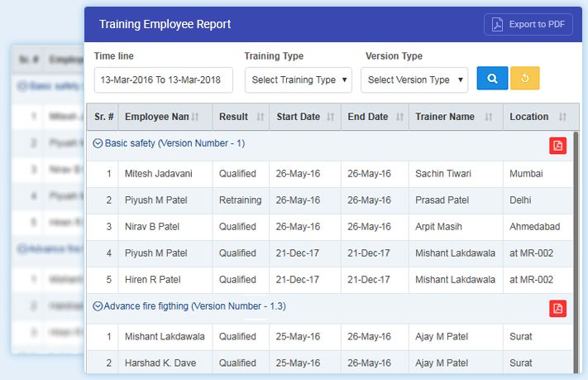Viewport: 588px width, 380px height.
Task: Sort by End Date column
Action: click(x=399, y=117)
